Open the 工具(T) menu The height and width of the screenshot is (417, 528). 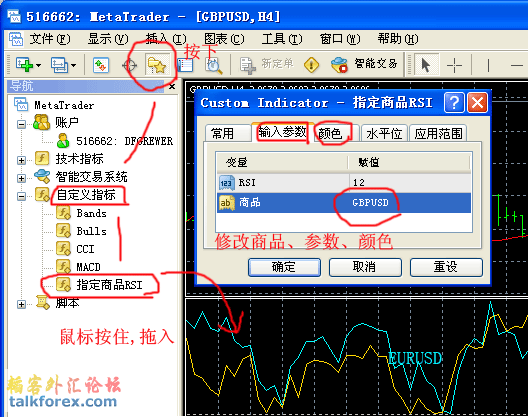[x=282, y=39]
